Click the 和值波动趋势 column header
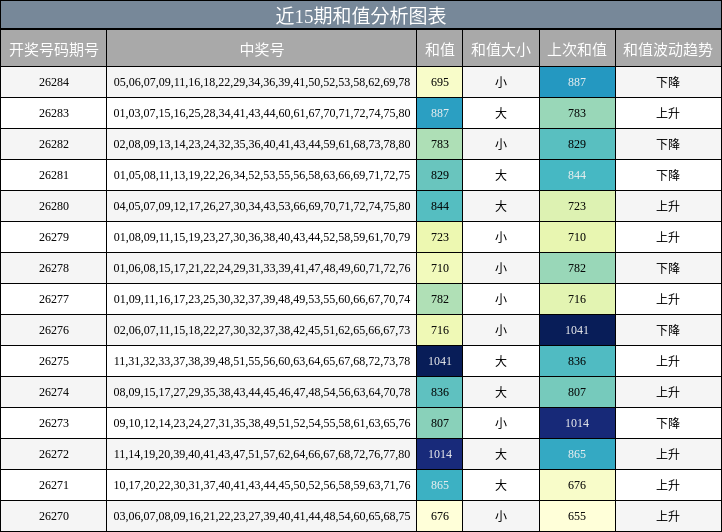722x532 pixels. (x=669, y=49)
